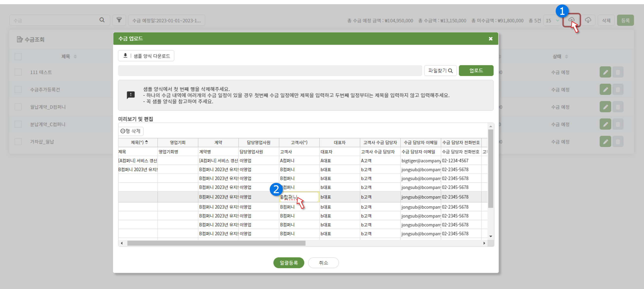Click the down arrow of preview vertical scrollbar
Image resolution: width=644 pixels, height=289 pixels.
click(491, 236)
